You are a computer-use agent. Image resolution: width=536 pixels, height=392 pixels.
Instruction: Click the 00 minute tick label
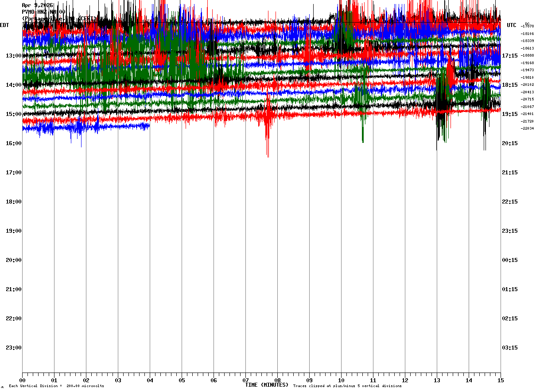(x=22, y=380)
